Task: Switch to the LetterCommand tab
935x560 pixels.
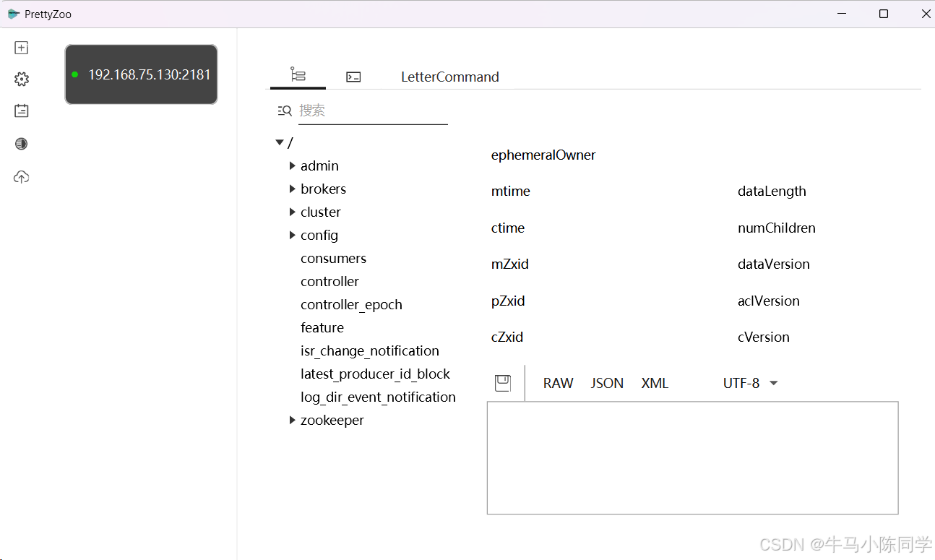Action: (x=450, y=77)
